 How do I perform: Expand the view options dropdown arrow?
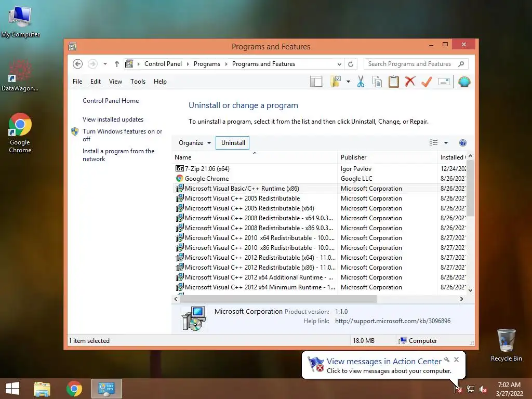point(446,143)
